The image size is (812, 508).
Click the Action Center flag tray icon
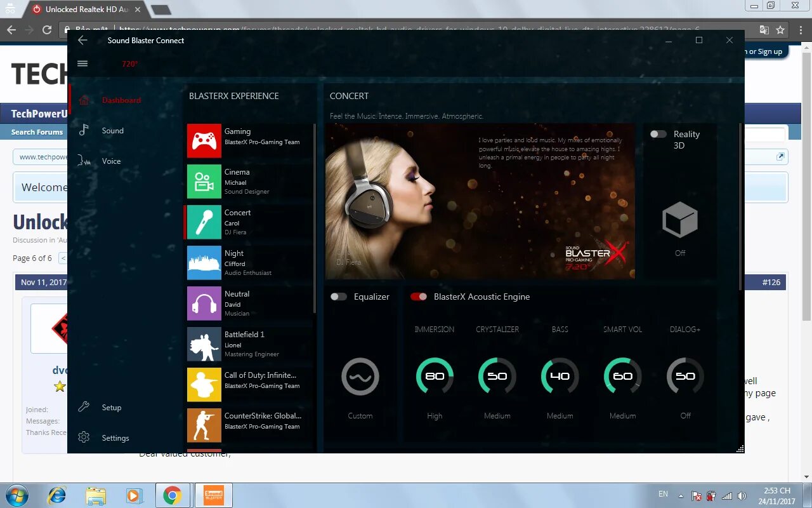point(697,495)
